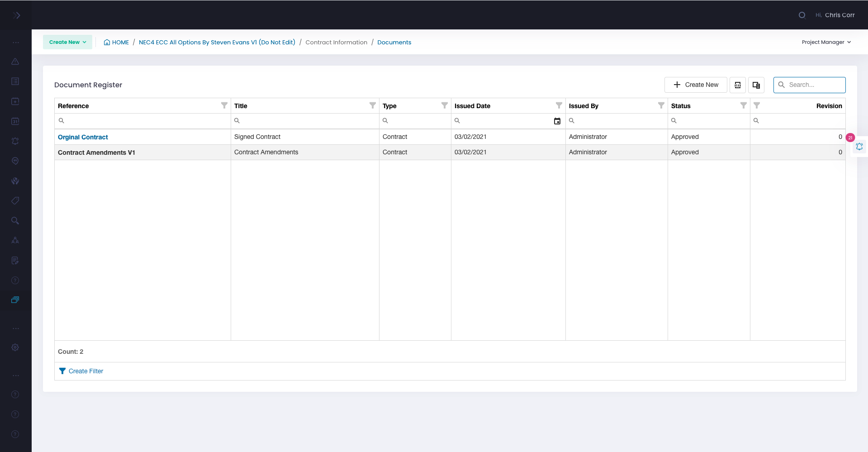The height and width of the screenshot is (452, 868).
Task: Click the Status column filter field
Action: pyautogui.click(x=709, y=121)
